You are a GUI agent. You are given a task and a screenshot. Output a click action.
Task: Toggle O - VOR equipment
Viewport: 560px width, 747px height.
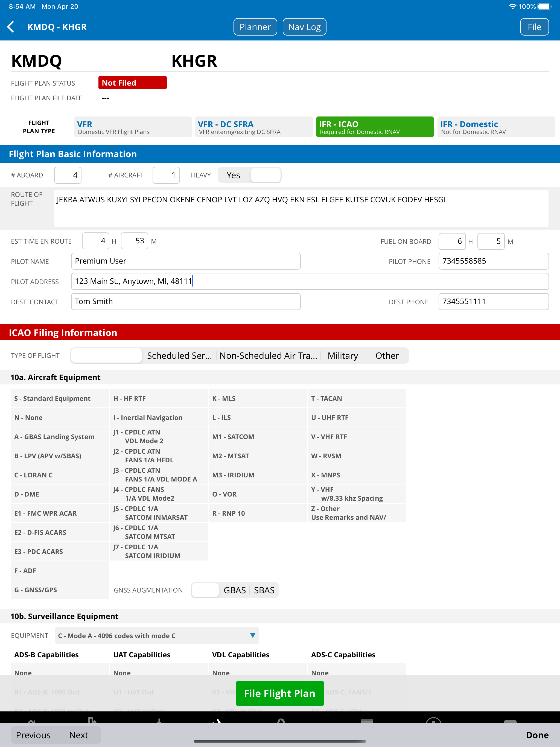pos(258,494)
